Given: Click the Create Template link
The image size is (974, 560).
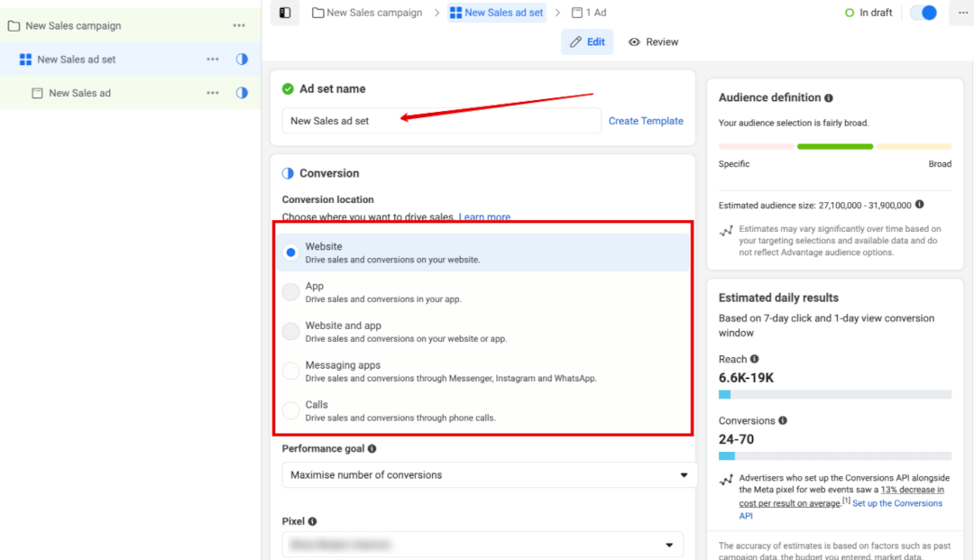Looking at the screenshot, I should pos(646,121).
